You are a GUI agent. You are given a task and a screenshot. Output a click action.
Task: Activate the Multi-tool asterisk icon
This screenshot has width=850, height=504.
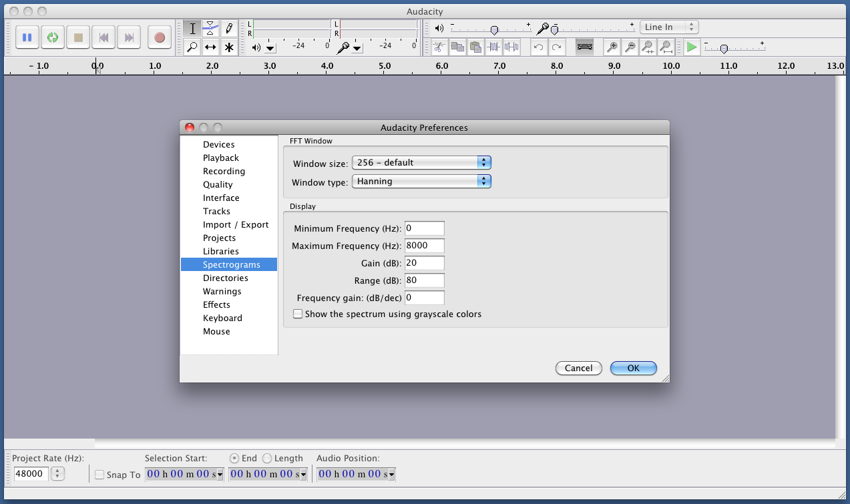[x=229, y=47]
